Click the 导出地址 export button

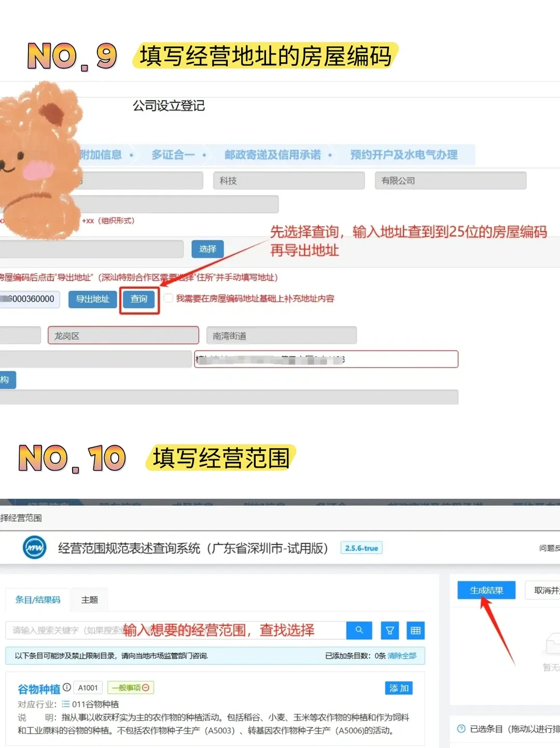92,299
